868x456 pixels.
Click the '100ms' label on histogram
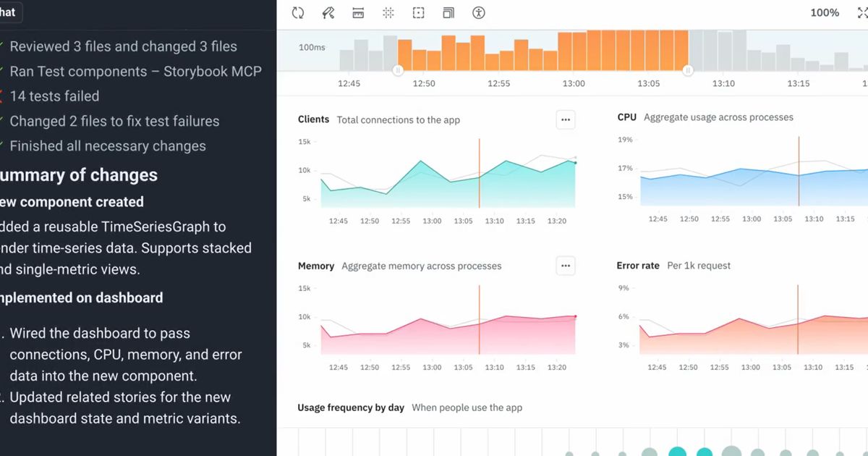pyautogui.click(x=312, y=47)
